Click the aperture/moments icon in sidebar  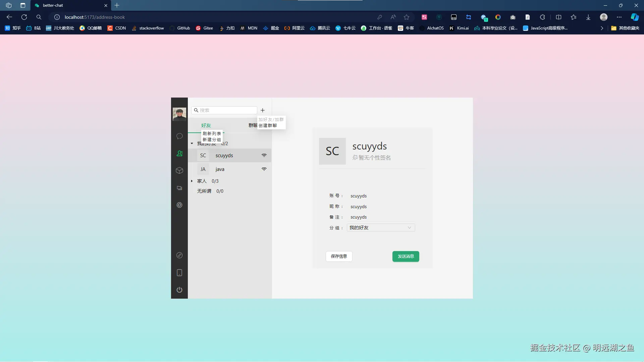179,205
